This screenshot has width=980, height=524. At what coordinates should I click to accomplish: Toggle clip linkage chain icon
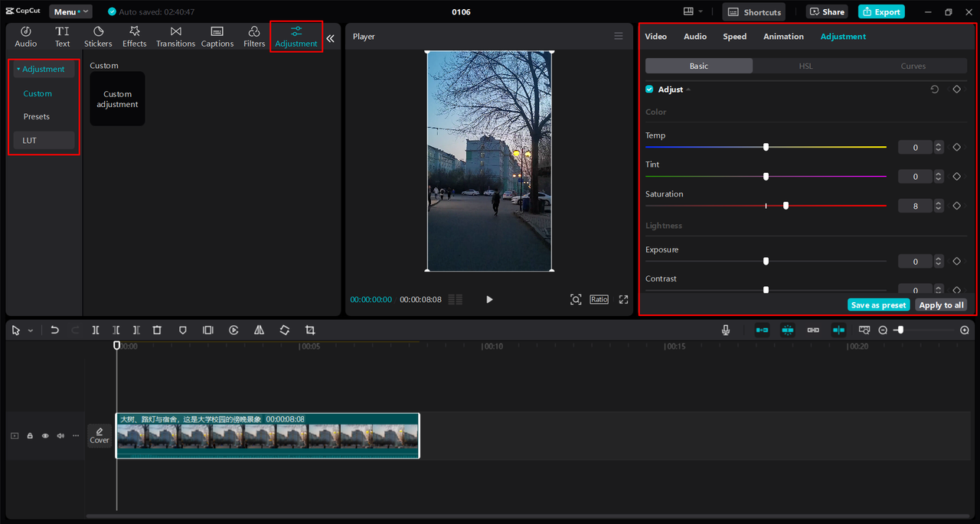[x=813, y=330]
